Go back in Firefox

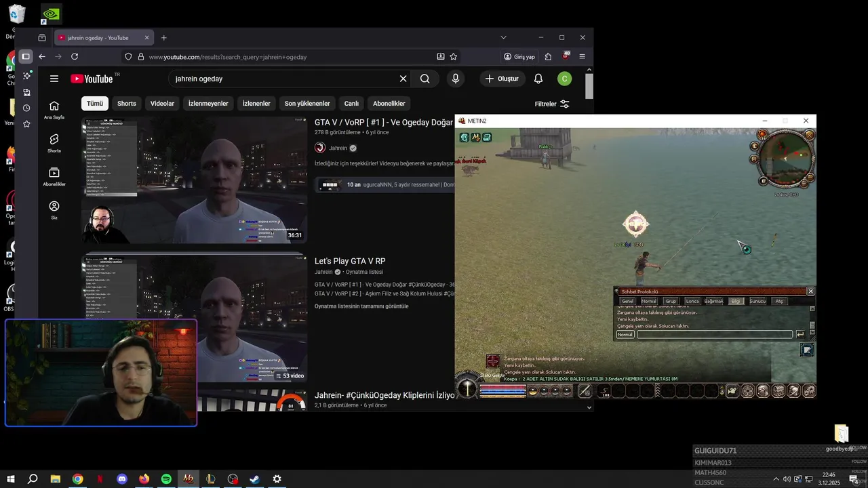(x=42, y=57)
